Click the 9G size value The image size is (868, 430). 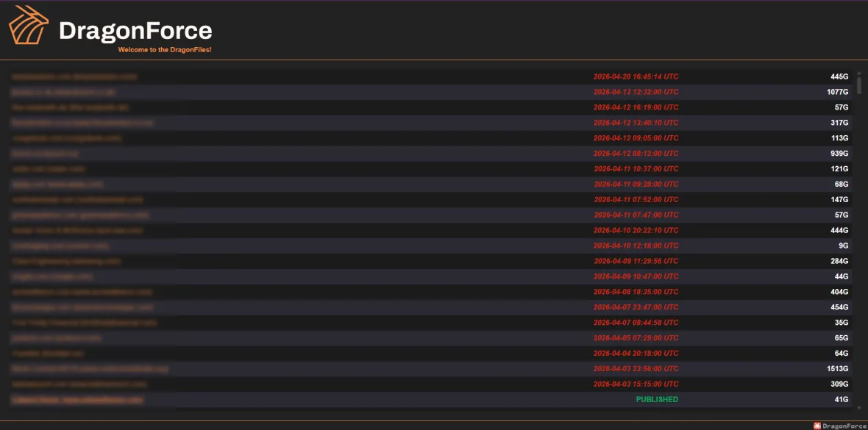844,246
